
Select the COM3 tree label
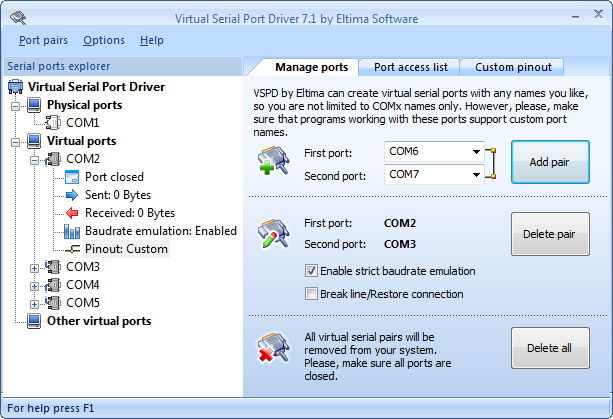[83, 267]
